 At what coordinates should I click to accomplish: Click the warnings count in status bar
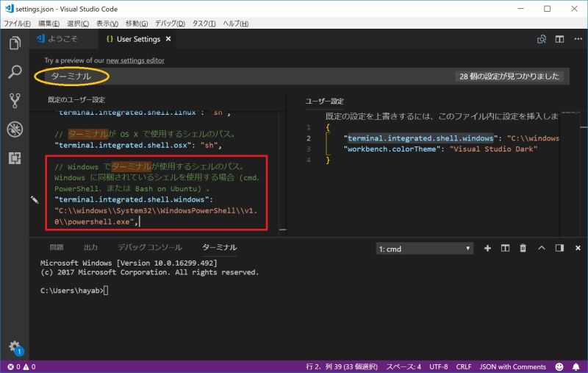[29, 366]
